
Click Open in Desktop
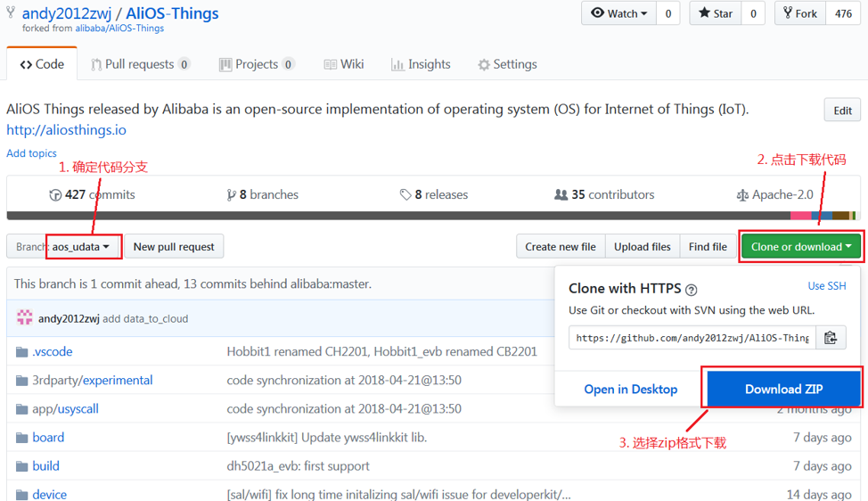click(x=631, y=390)
